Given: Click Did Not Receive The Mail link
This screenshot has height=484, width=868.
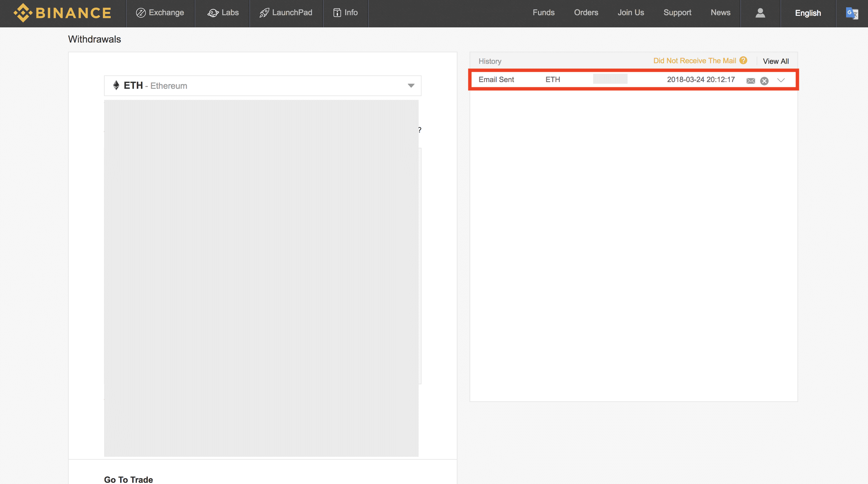Looking at the screenshot, I should coord(694,60).
